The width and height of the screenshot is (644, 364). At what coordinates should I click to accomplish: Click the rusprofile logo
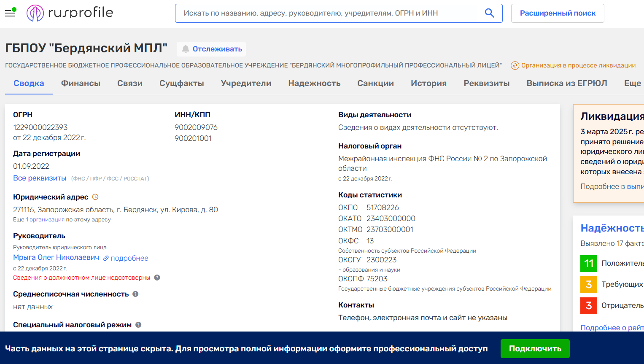tap(70, 13)
